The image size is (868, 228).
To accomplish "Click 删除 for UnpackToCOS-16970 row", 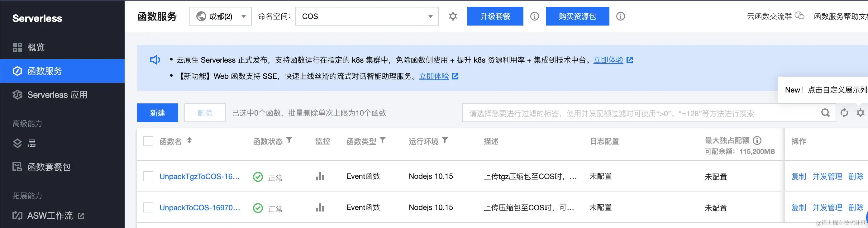I will (x=856, y=208).
